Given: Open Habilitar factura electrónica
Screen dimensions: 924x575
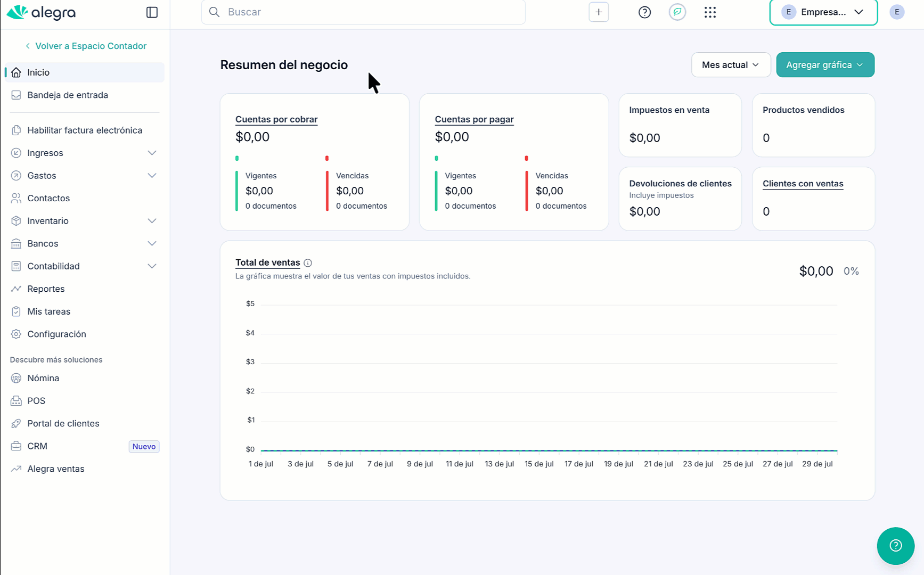Looking at the screenshot, I should 85,130.
